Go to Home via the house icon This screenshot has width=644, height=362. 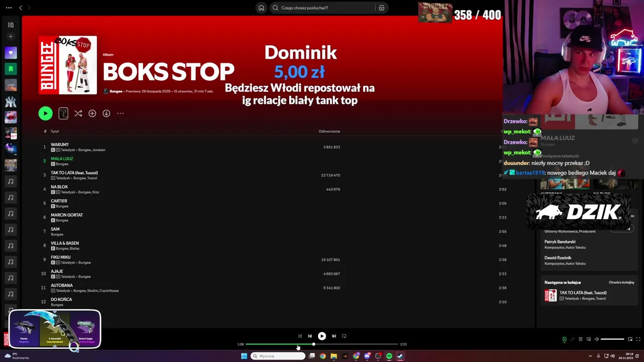pyautogui.click(x=261, y=8)
